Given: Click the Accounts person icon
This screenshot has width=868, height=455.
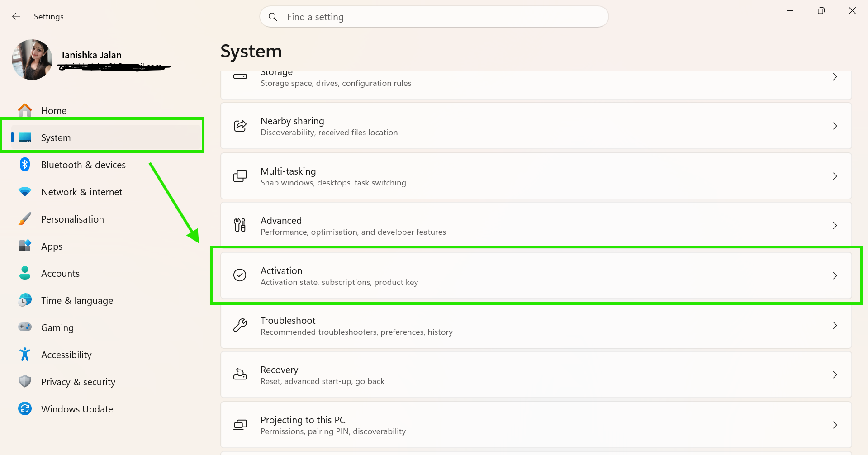Looking at the screenshot, I should (25, 273).
